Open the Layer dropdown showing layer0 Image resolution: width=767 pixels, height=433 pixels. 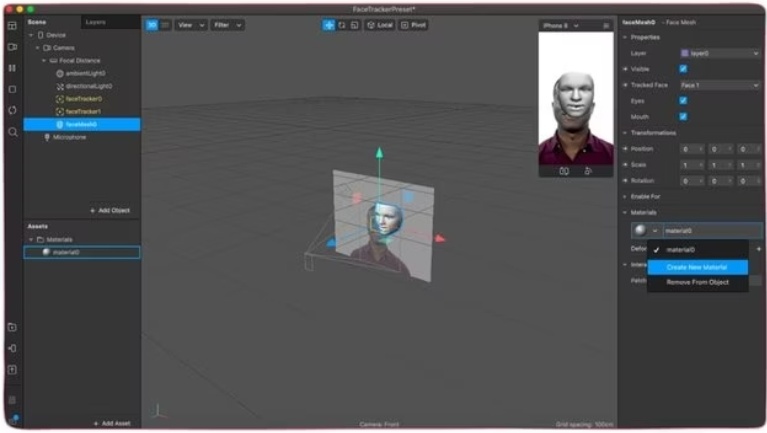pos(719,53)
